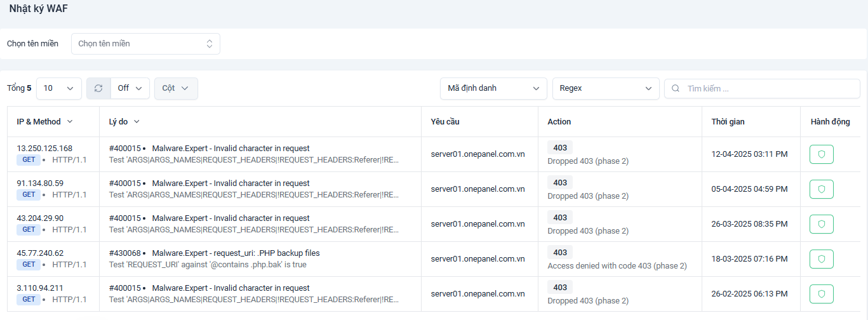Click the GET badge under 3.110.94.211
The image size is (868, 320).
pyautogui.click(x=29, y=300)
